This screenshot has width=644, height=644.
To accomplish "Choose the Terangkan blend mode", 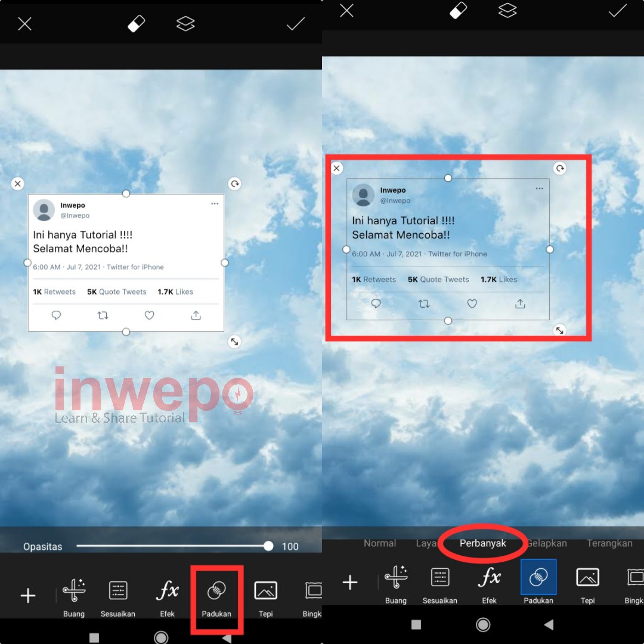I will 609,543.
